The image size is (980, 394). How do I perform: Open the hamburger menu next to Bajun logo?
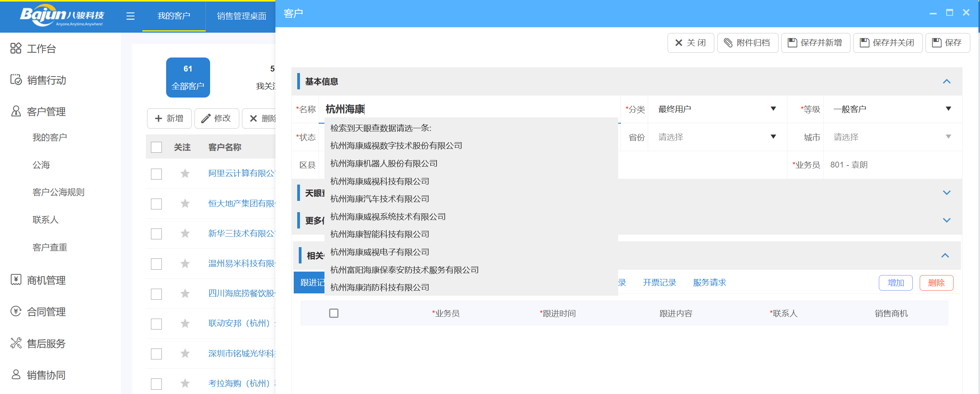[x=130, y=16]
